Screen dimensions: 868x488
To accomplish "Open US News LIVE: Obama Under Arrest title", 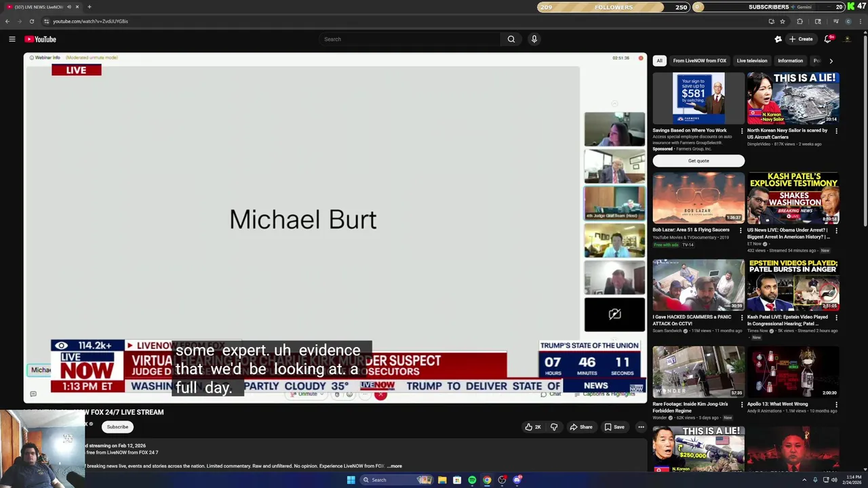I will pyautogui.click(x=789, y=233).
